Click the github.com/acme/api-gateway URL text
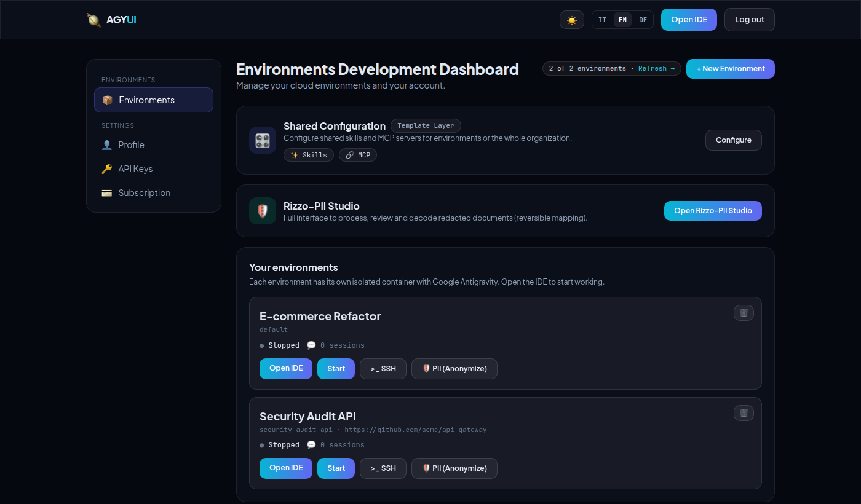 click(416, 430)
